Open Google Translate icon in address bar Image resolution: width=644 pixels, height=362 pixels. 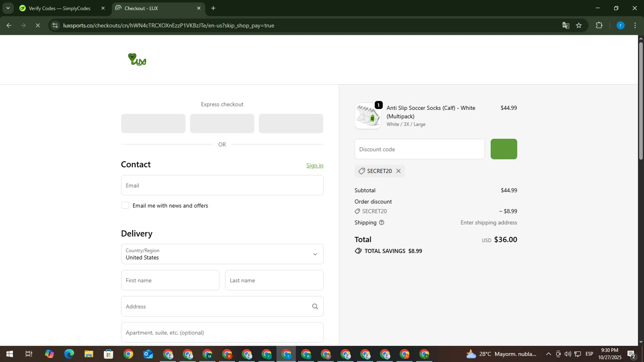(x=566, y=25)
